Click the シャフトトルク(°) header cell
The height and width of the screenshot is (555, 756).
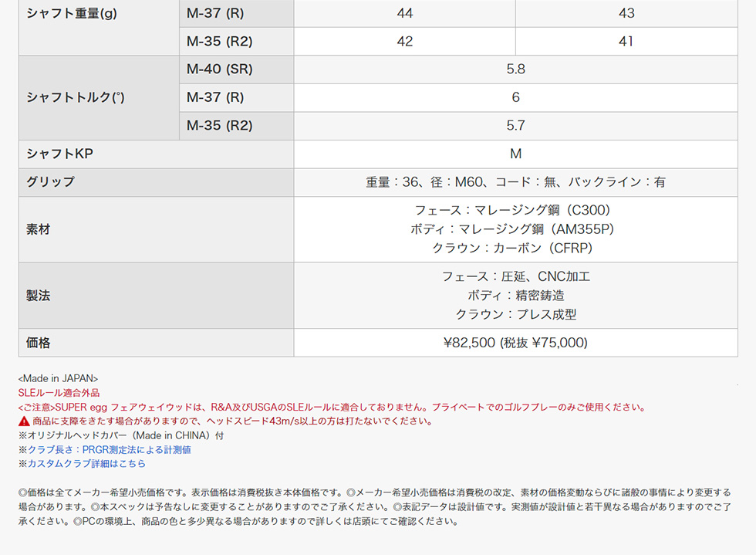coord(76,97)
